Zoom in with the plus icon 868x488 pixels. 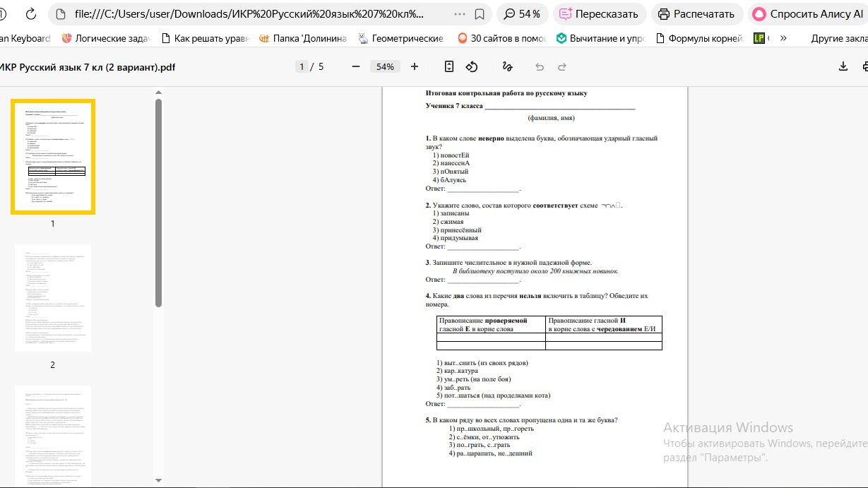[415, 66]
